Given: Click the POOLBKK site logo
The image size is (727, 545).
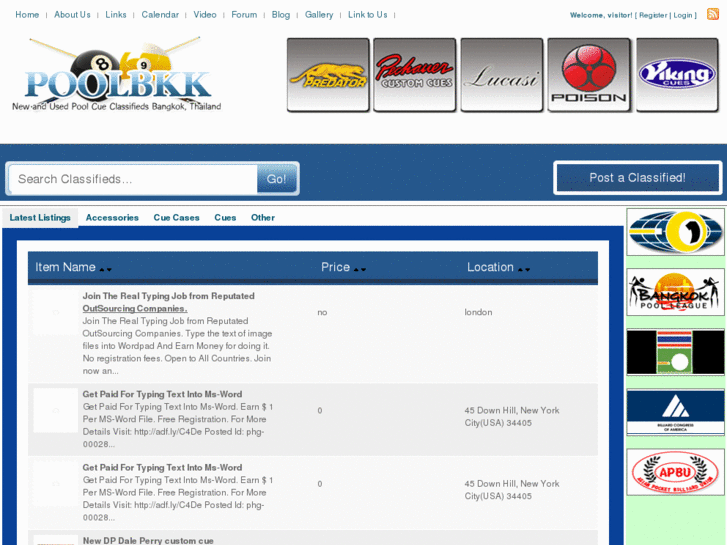Looking at the screenshot, I should point(117,75).
